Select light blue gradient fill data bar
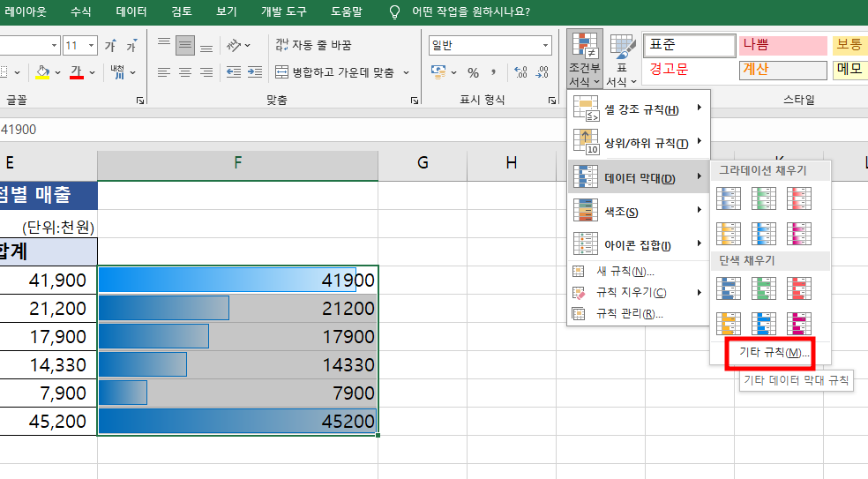Image resolution: width=868 pixels, height=479 pixels. [763, 234]
